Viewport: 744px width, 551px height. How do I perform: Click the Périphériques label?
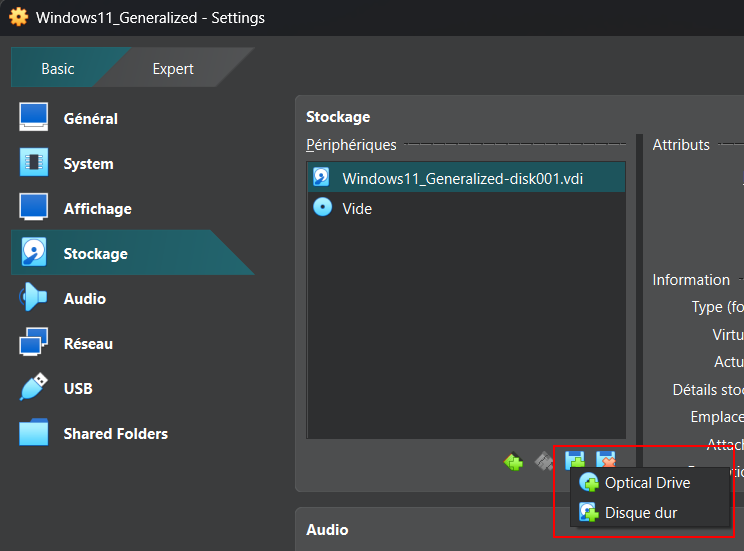[x=351, y=145]
